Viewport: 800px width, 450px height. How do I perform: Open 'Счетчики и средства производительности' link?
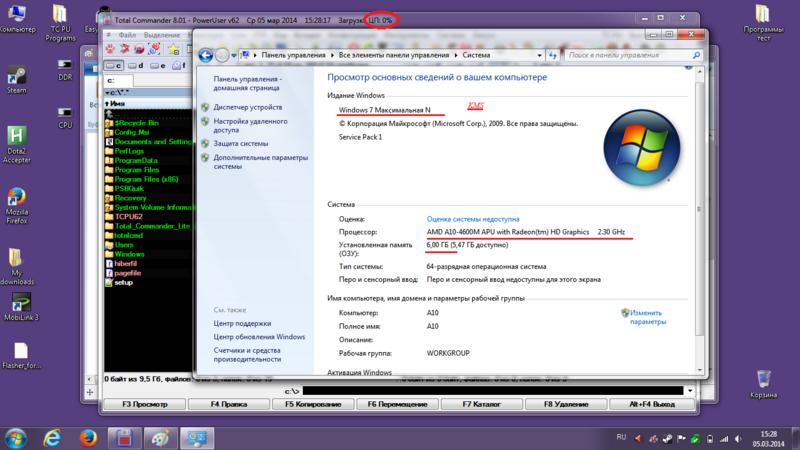pos(247,355)
